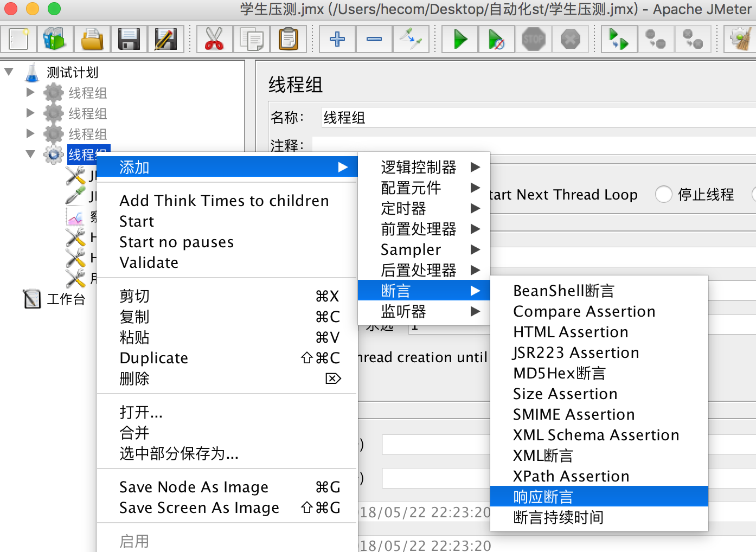Add a BeanShell断言 assertion
This screenshot has height=552, width=756.
point(599,291)
